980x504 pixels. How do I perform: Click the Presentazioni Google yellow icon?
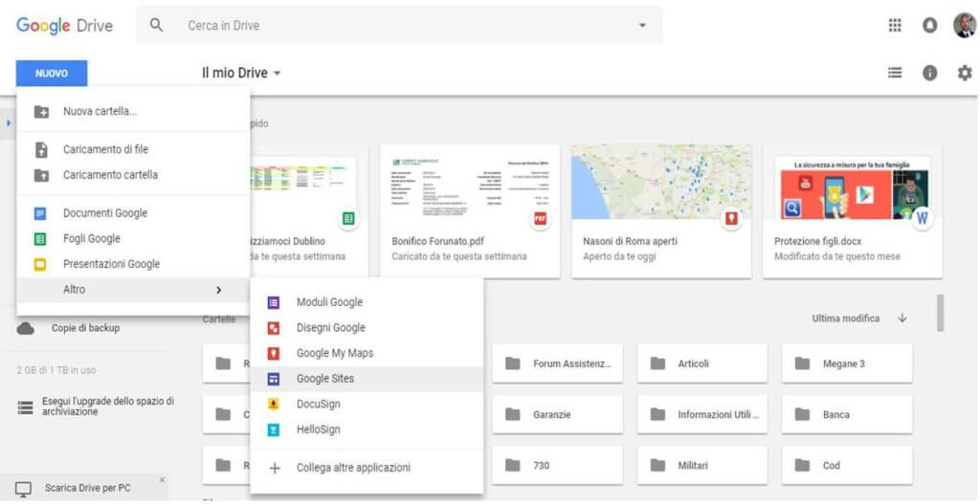tap(40, 265)
